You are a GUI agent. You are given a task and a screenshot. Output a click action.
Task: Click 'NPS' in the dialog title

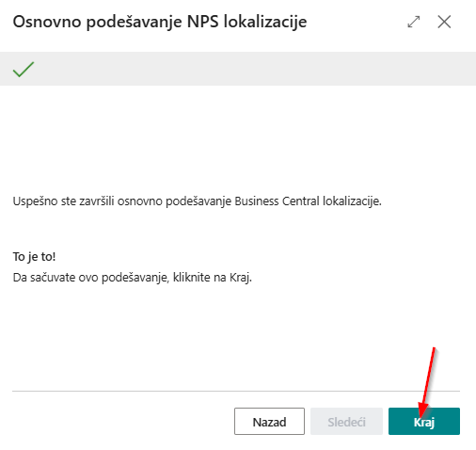(202, 22)
